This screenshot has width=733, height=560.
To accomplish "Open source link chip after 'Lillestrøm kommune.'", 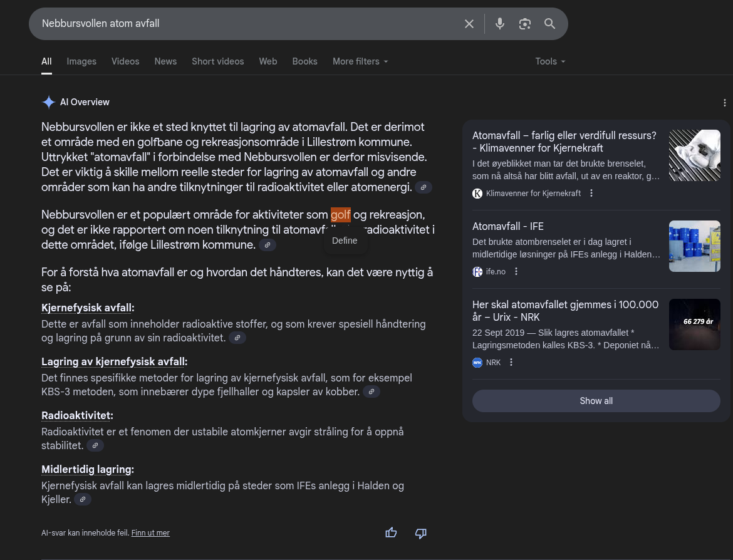I will pos(268,245).
